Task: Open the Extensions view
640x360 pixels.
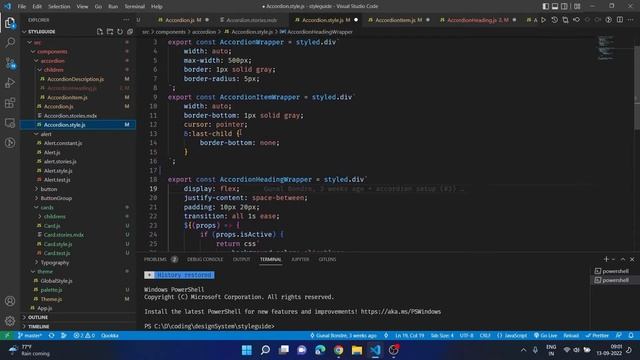Action: pos(10,103)
